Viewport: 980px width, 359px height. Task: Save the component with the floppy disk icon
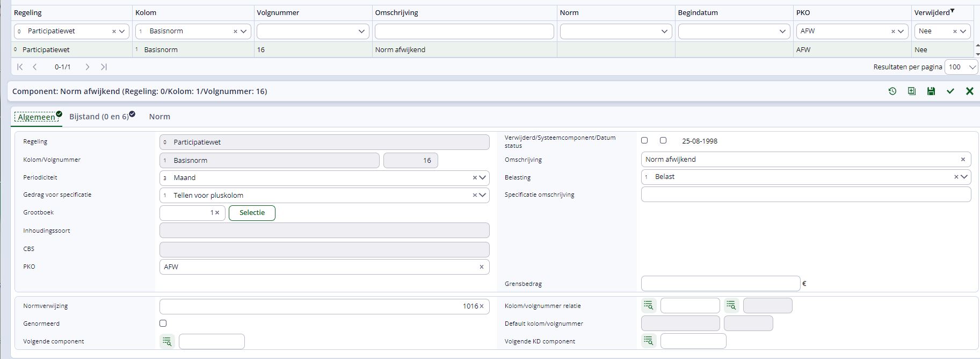coord(931,91)
